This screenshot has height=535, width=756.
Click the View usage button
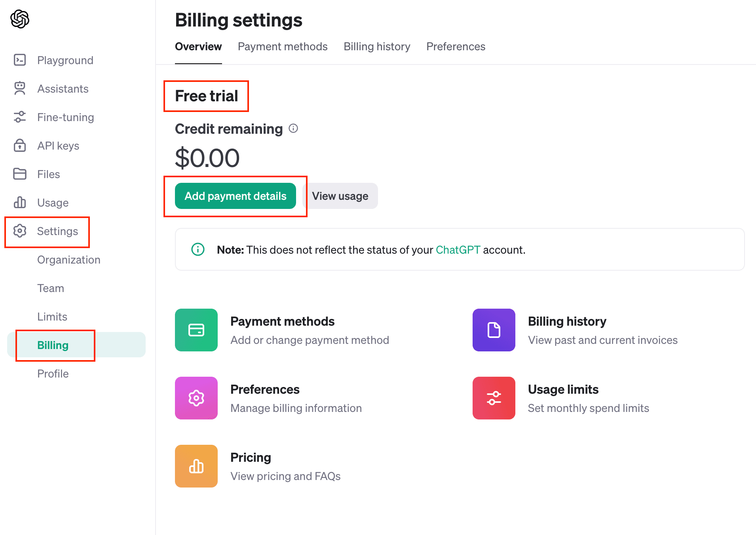coord(340,196)
